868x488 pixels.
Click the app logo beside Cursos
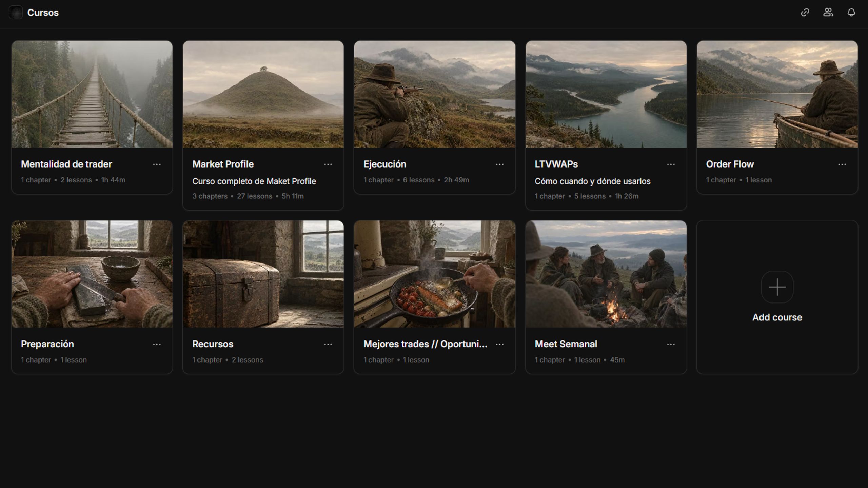click(16, 13)
